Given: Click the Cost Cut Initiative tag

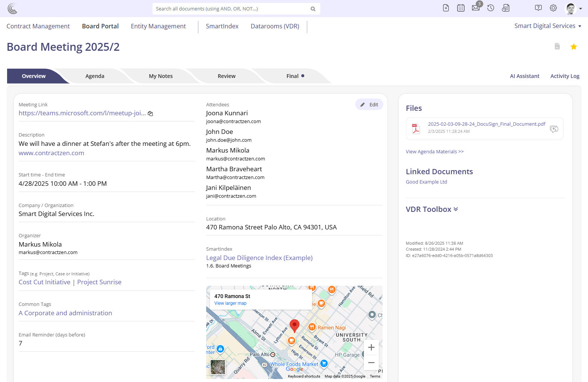Looking at the screenshot, I should 44,282.
